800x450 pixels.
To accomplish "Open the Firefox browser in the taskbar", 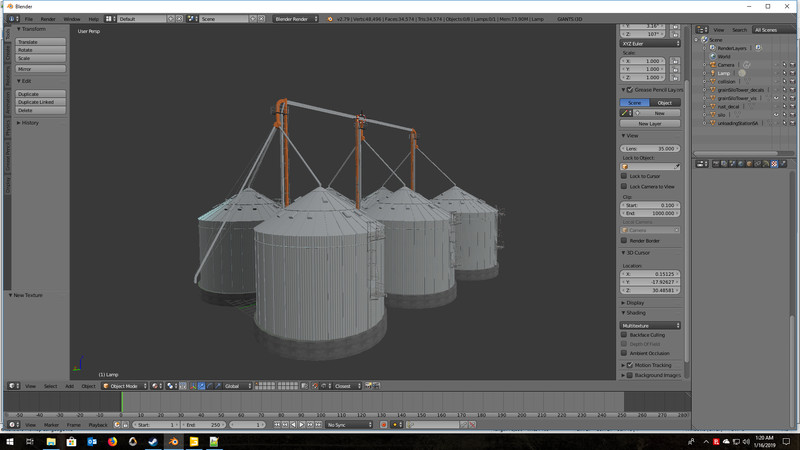I will [112, 441].
